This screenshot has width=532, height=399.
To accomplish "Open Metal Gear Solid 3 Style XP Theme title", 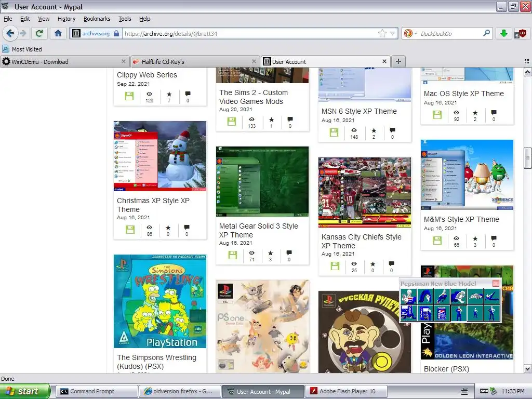I will (259, 230).
